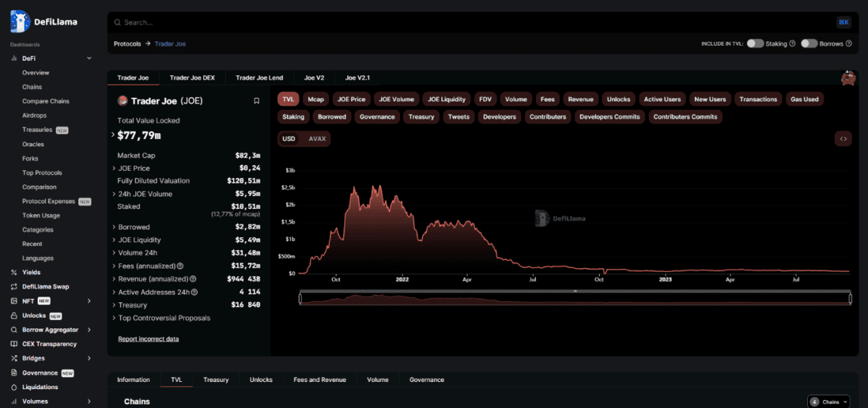
Task: Click the Active Addresses 24h help icon
Action: 194,292
